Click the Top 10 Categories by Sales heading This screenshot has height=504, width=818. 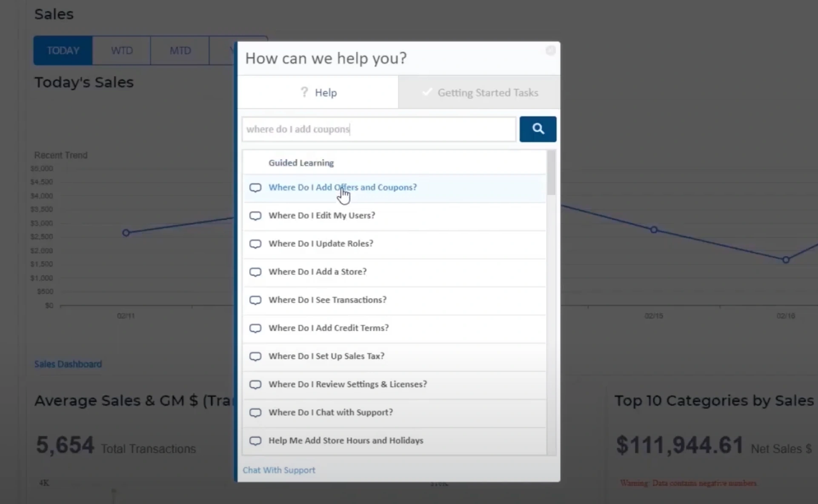coord(714,401)
